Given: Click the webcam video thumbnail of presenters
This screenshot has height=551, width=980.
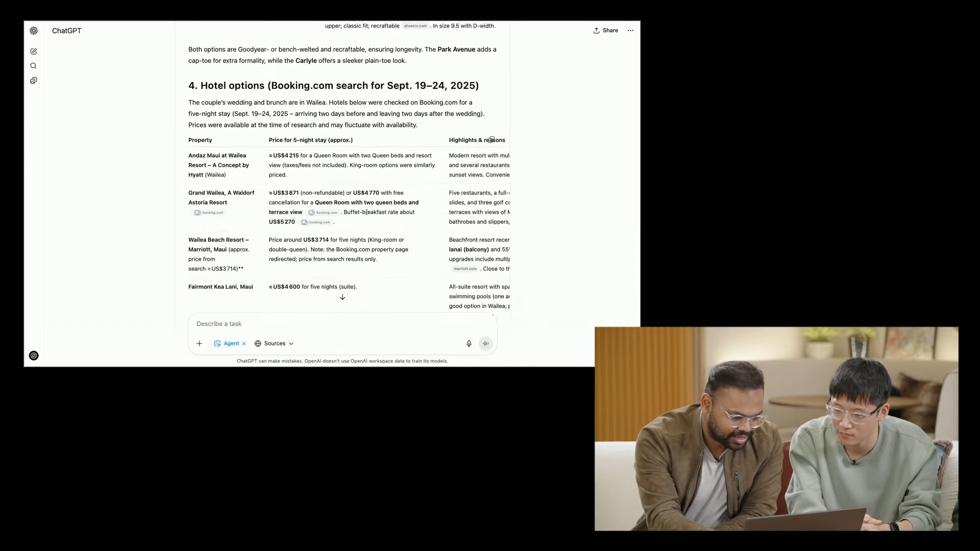Looking at the screenshot, I should point(776,429).
